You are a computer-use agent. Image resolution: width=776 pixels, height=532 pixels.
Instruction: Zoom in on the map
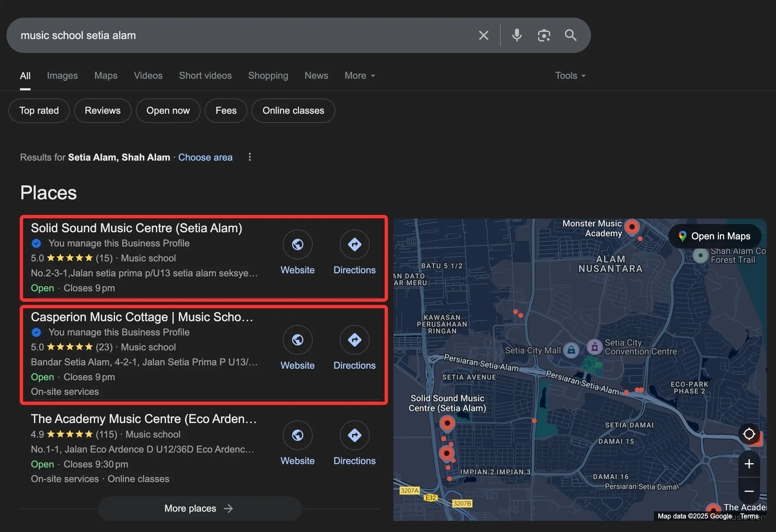(x=749, y=464)
